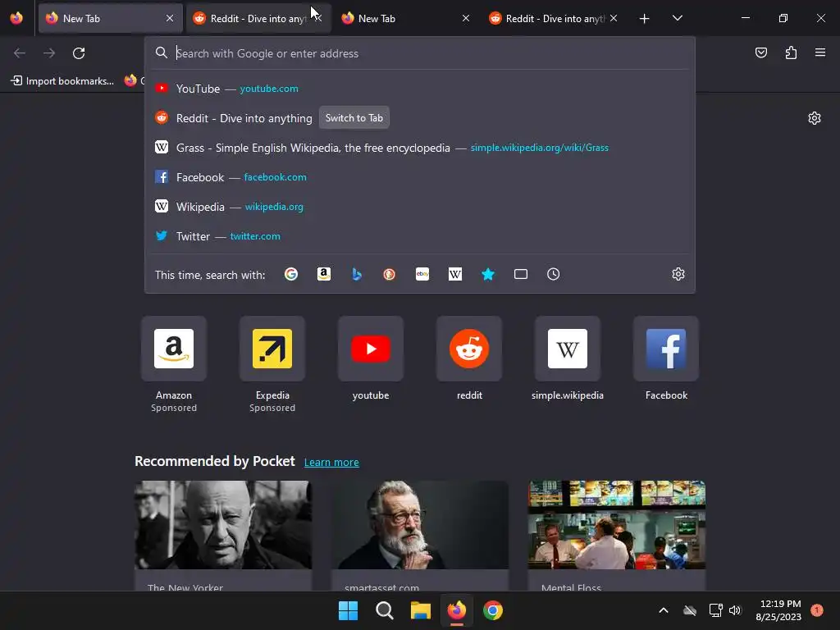Search with eBay this time
The height and width of the screenshot is (630, 840).
(x=422, y=274)
